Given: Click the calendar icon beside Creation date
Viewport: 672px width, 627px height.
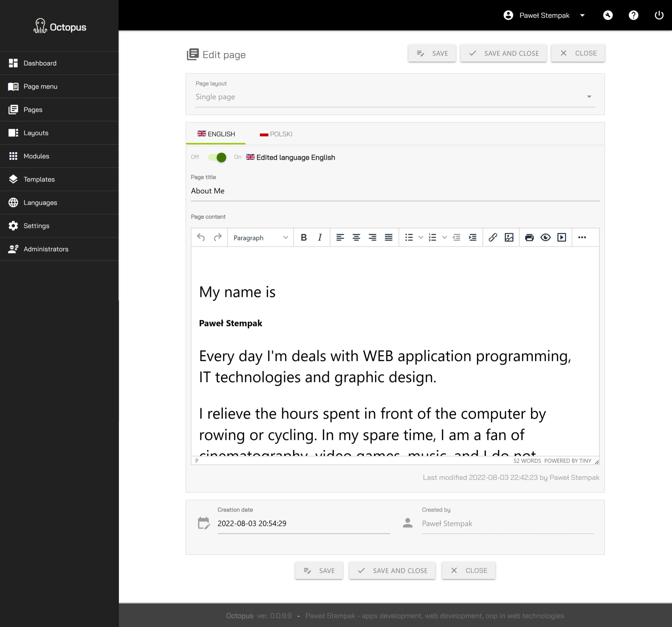Looking at the screenshot, I should (x=204, y=523).
